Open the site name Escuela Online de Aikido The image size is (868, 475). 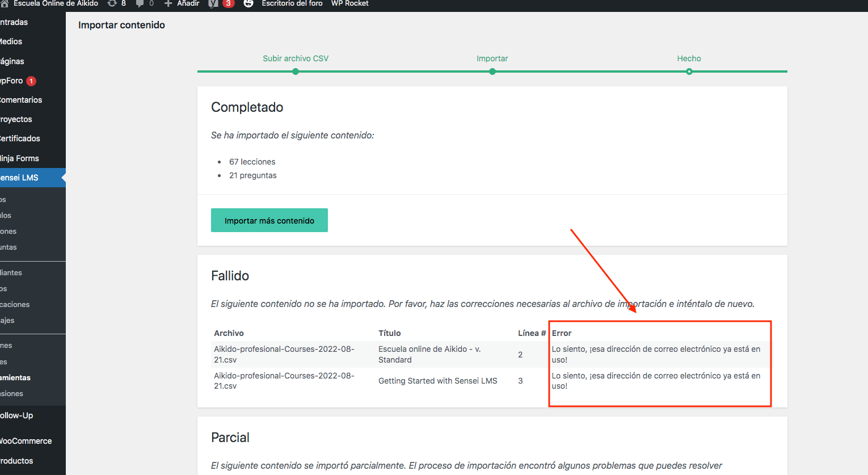tap(56, 3)
